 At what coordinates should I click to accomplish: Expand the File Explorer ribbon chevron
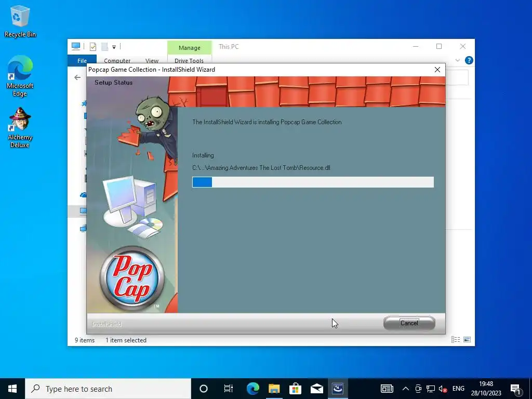pyautogui.click(x=457, y=60)
